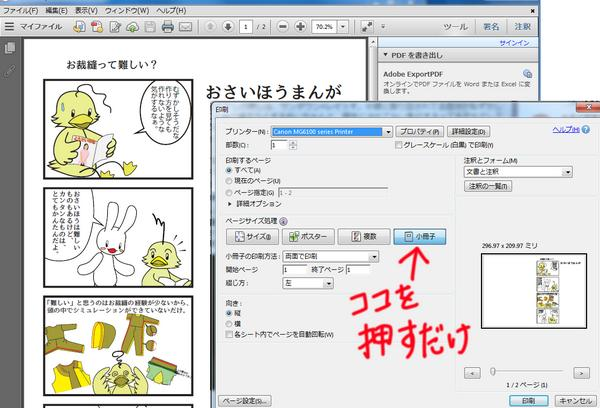Open the View menu

point(86,11)
